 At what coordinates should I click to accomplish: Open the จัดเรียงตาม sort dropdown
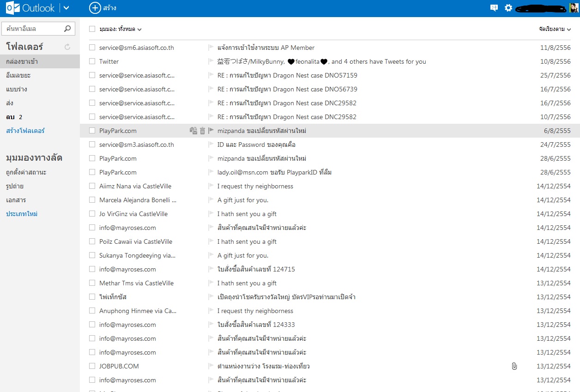click(555, 29)
